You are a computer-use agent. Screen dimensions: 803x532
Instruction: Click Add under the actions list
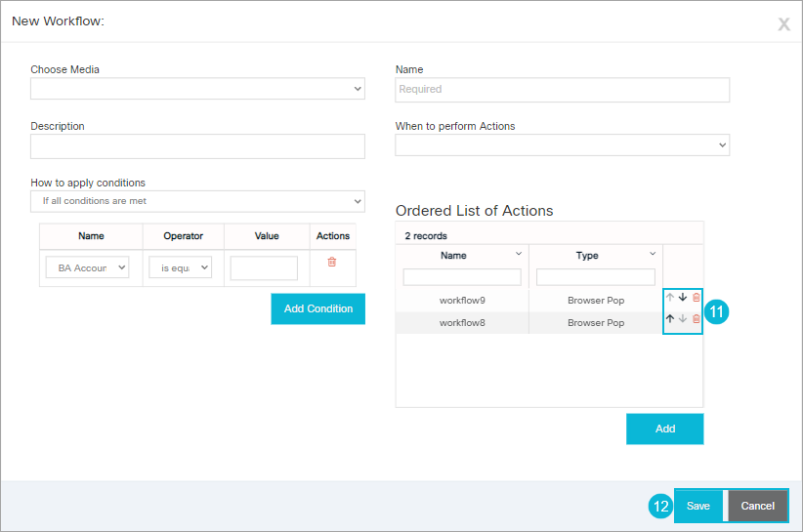(664, 429)
